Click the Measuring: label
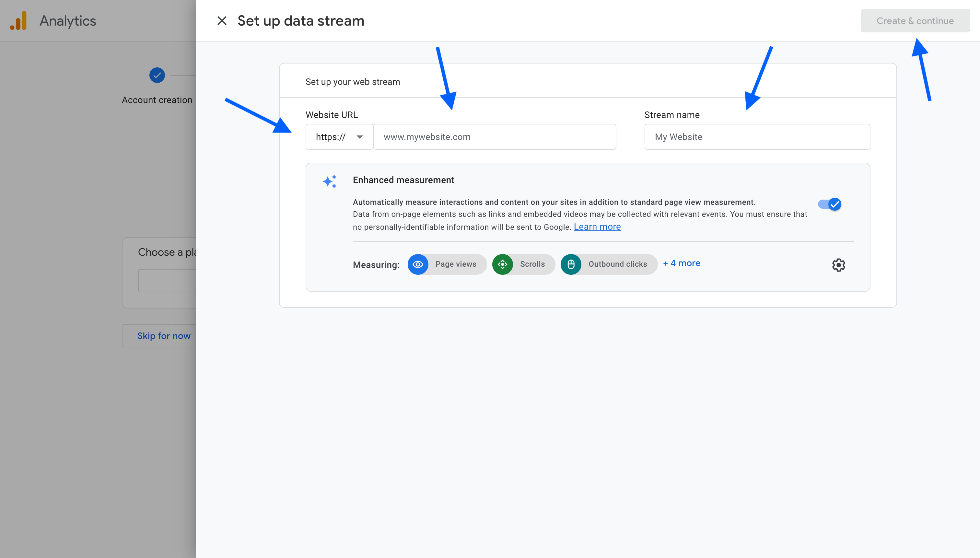 pos(376,265)
